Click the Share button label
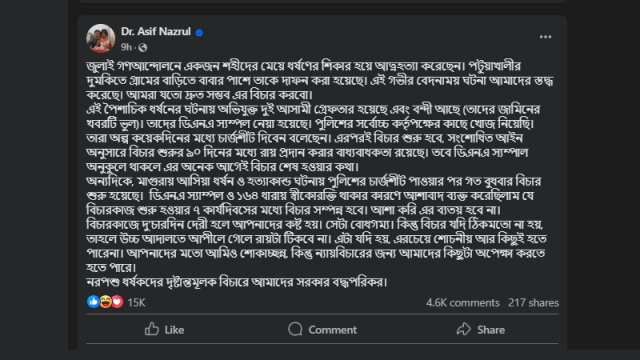 tap(491, 330)
